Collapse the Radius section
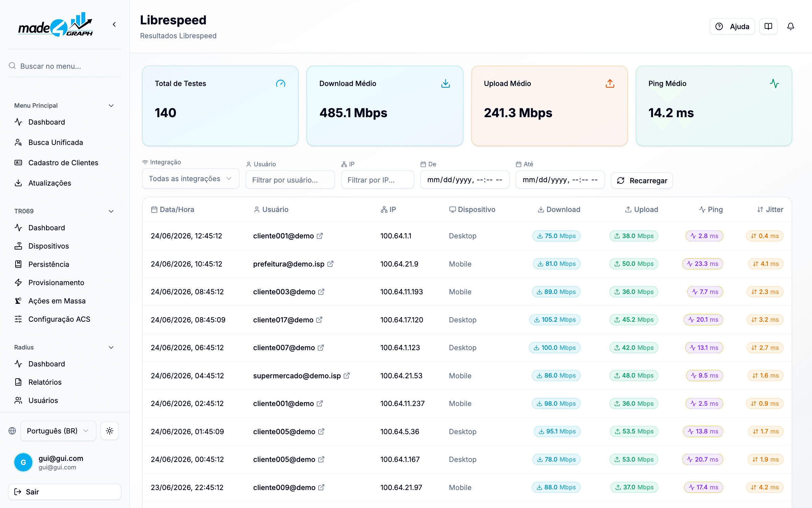Screen dimensions: 812x508 [111, 347]
